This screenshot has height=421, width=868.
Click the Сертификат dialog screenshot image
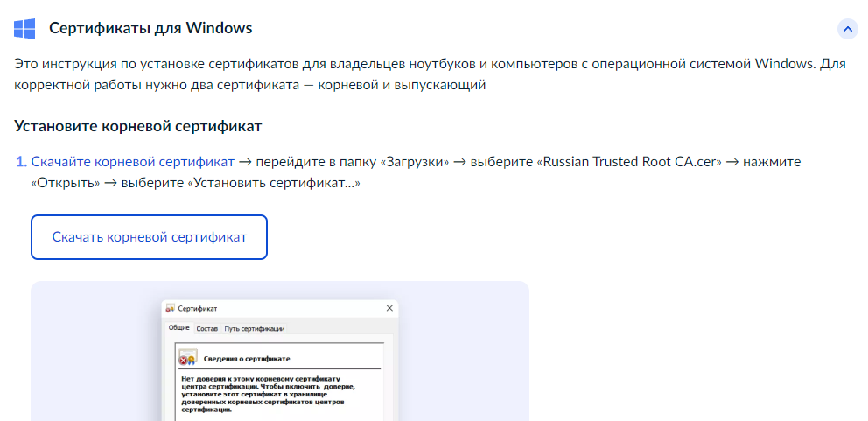click(x=279, y=351)
